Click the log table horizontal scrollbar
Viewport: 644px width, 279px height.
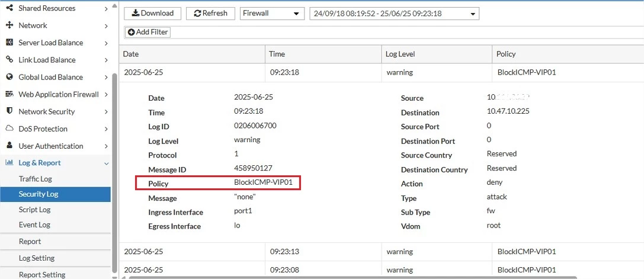353,277
